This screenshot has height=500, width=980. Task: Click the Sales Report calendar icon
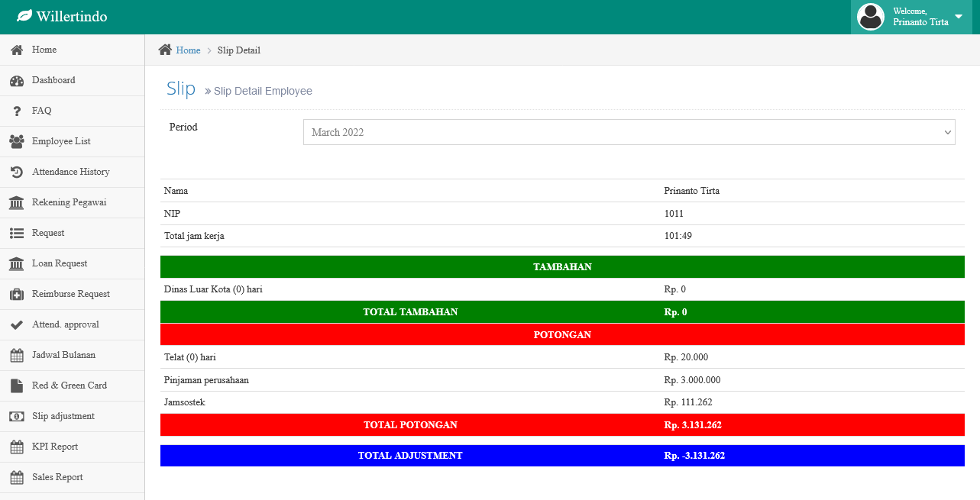click(x=16, y=478)
